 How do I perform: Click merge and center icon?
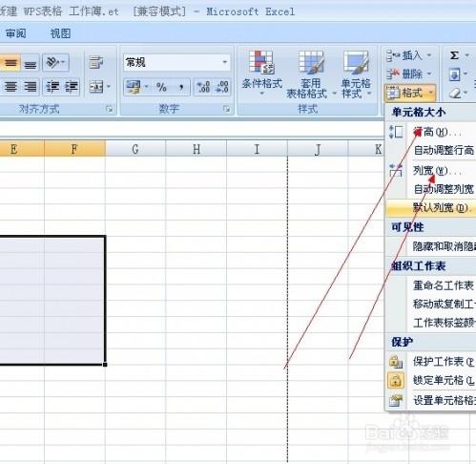pos(95,87)
